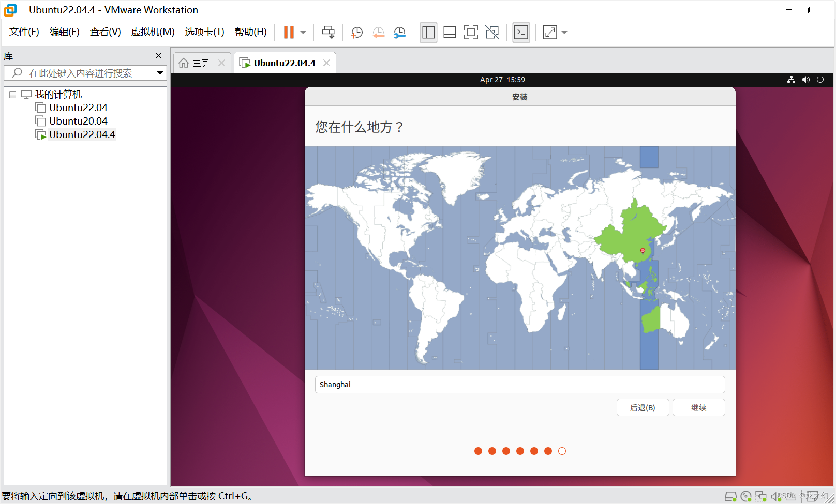Switch to the 主页 tab
Image resolution: width=836 pixels, height=504 pixels.
pos(201,63)
